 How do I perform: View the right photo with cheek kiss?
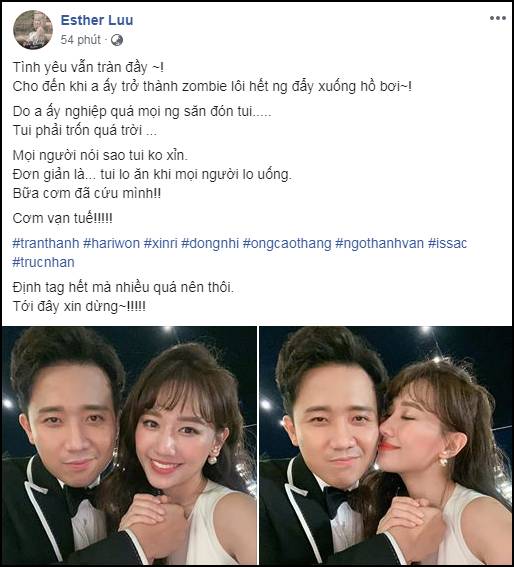tap(386, 445)
